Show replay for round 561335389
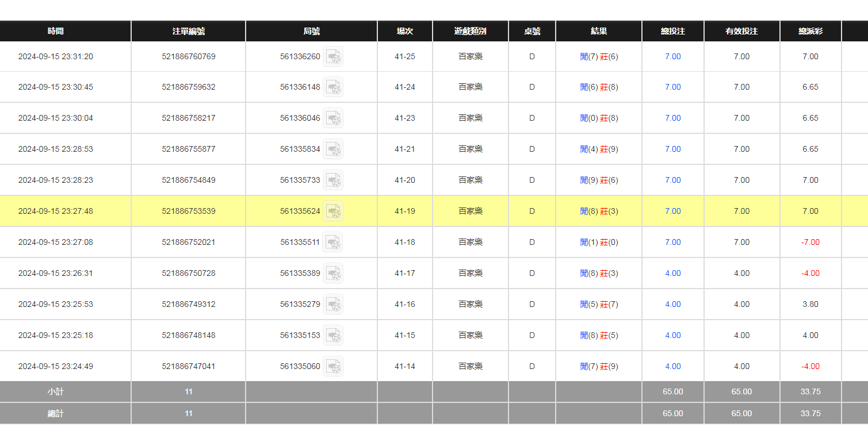 pyautogui.click(x=333, y=274)
